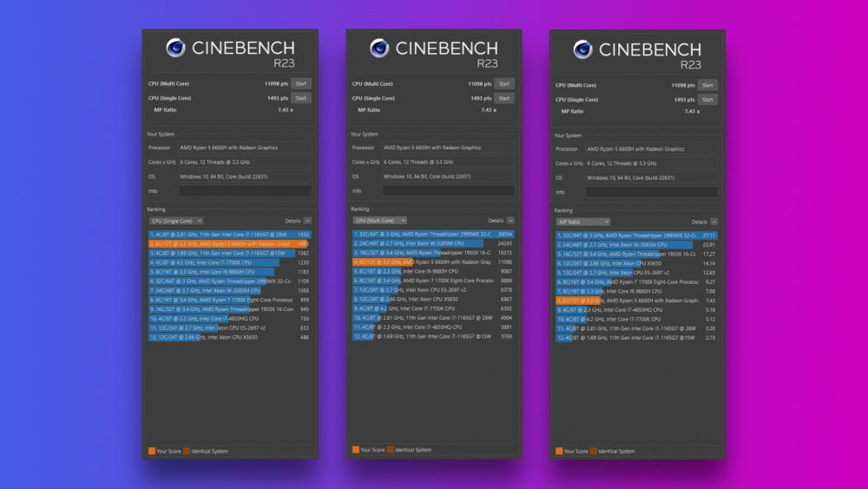Open the MP Ratio ranking dropdown

(583, 222)
